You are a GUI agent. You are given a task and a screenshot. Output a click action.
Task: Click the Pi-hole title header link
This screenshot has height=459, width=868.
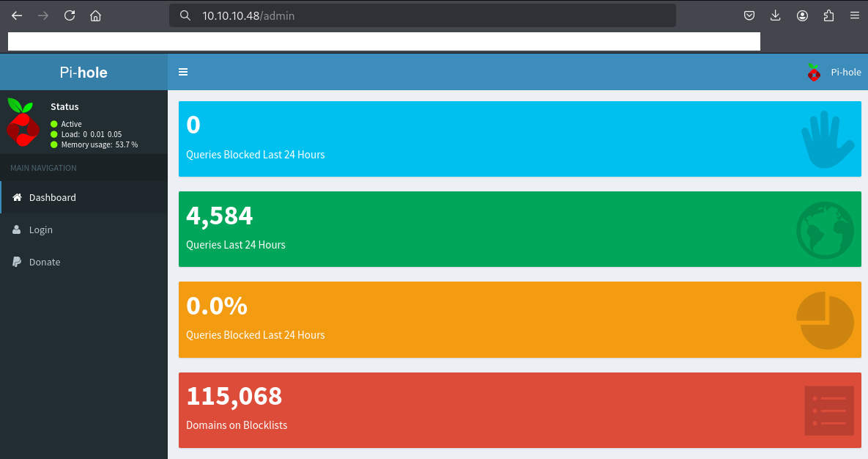(x=84, y=73)
